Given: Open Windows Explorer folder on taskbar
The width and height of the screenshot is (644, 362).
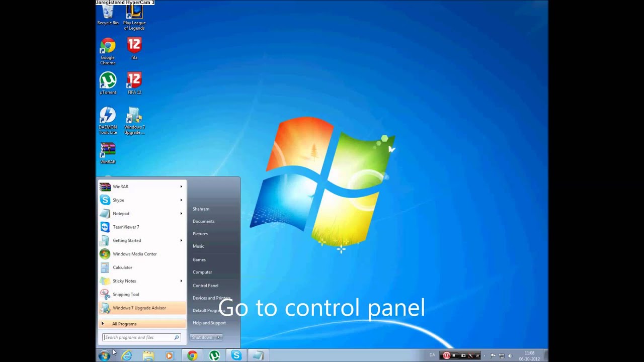Looking at the screenshot, I should click(148, 355).
